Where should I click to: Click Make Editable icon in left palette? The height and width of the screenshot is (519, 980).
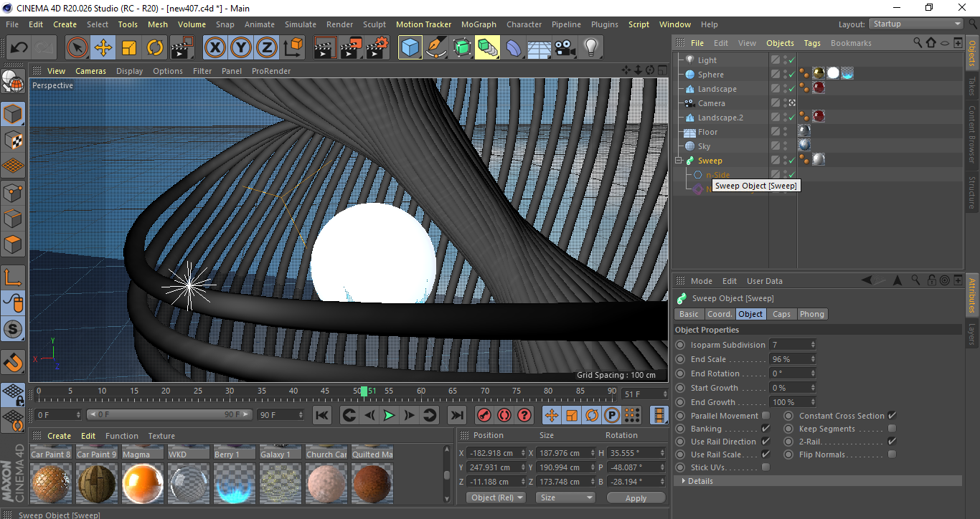pyautogui.click(x=13, y=83)
